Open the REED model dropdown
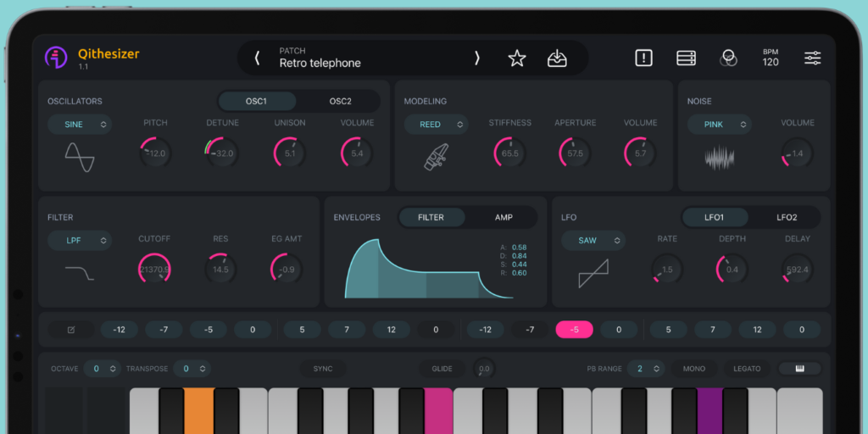Screen dimensions: 868x434 [x=437, y=125]
